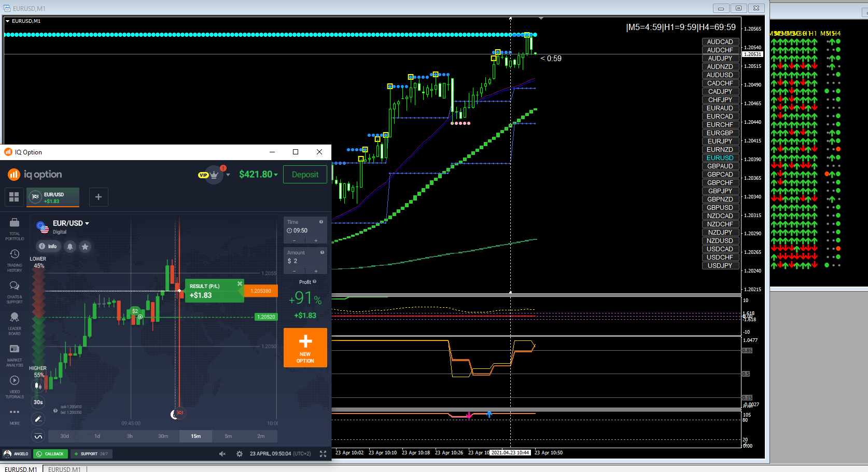The image size is (868, 472).
Task: Open the Angelo profile
Action: pos(16,454)
